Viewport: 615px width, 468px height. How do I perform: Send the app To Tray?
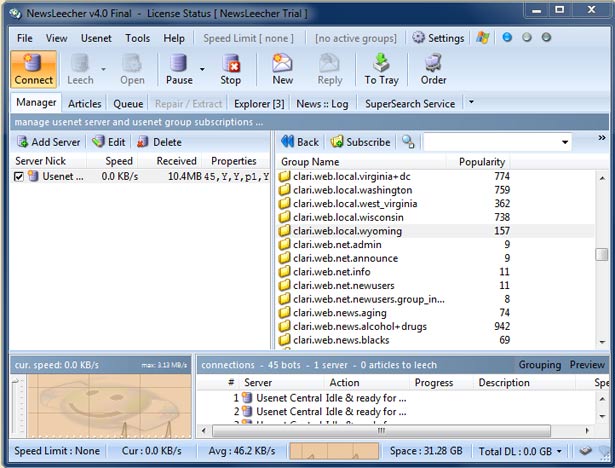point(381,63)
